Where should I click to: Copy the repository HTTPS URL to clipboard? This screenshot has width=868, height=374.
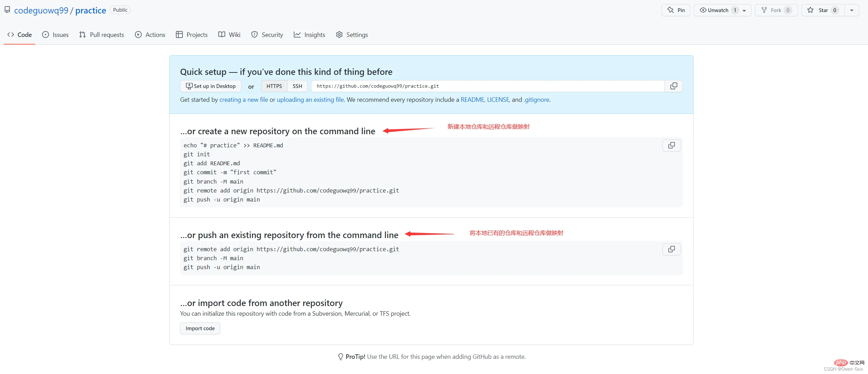point(674,86)
